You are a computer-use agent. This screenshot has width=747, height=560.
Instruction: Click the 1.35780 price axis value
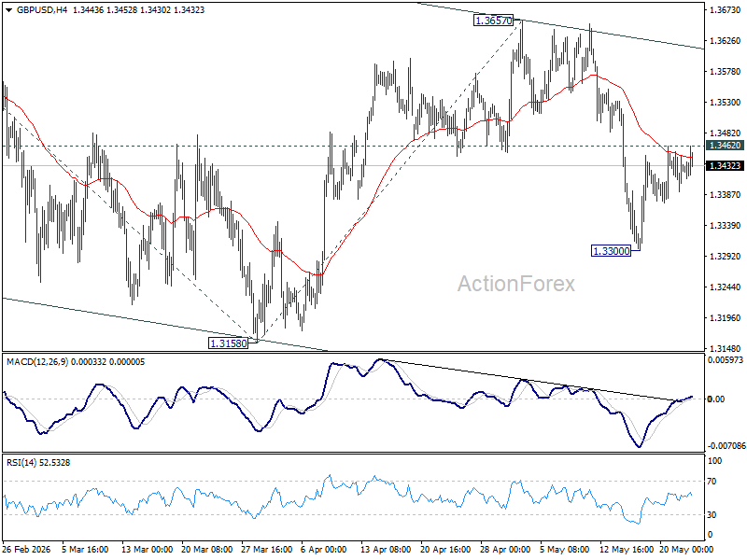(726, 72)
